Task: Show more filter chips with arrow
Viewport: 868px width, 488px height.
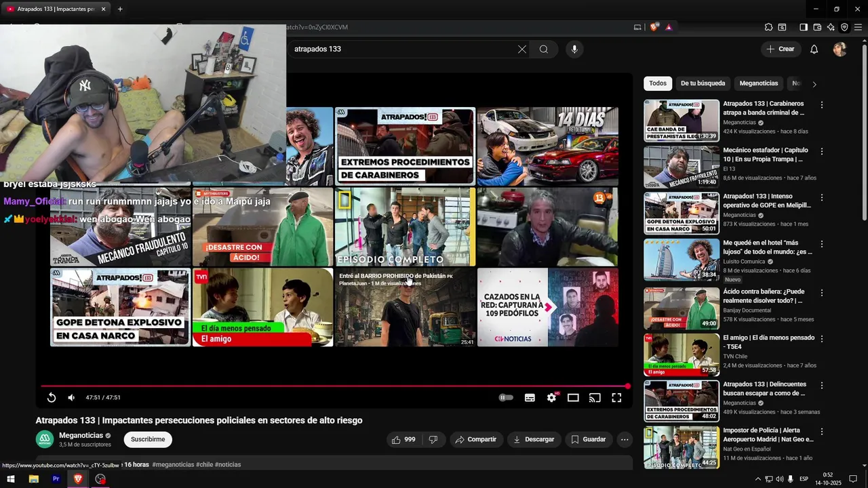Action: 814,84
